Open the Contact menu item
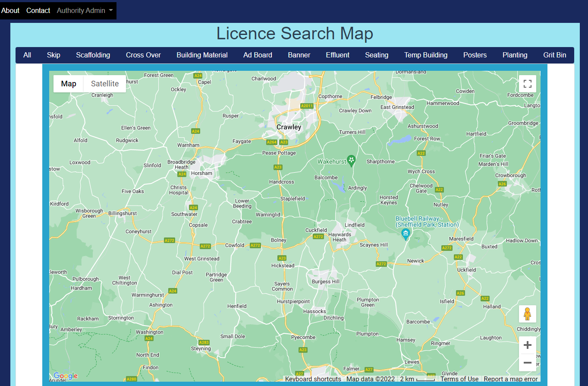This screenshot has height=386, width=588. (38, 10)
